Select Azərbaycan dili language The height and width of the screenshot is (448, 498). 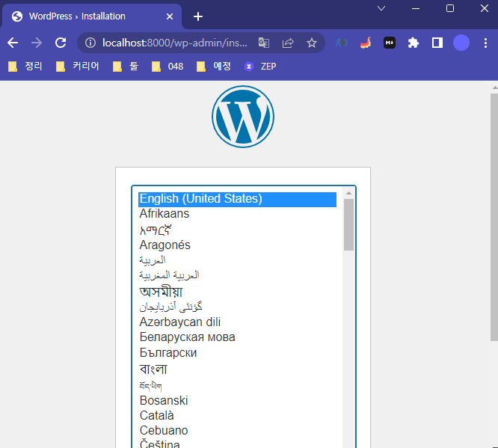click(237, 322)
